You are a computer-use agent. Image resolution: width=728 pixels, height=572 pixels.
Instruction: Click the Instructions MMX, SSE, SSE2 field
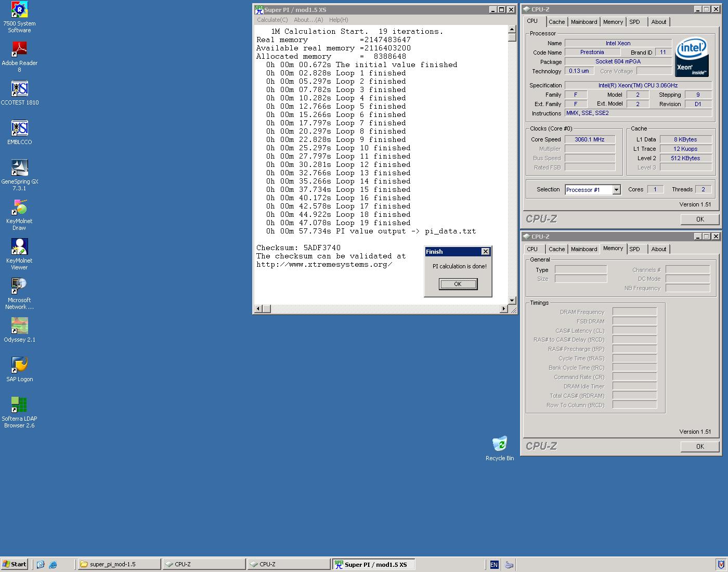pos(638,113)
